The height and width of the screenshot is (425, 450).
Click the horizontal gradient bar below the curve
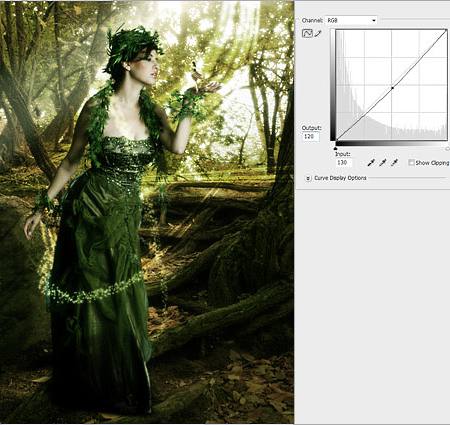[x=391, y=143]
